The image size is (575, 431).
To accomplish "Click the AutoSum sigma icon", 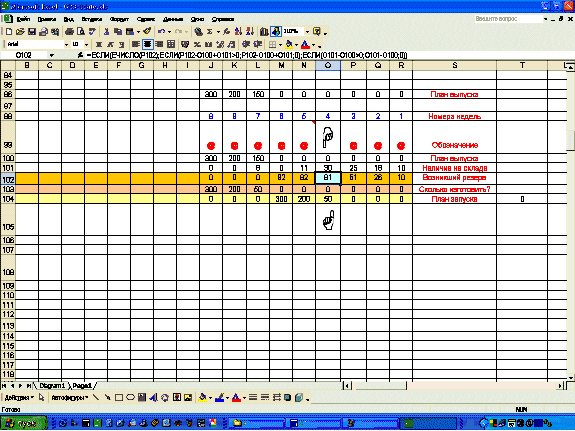I will pyautogui.click(x=210, y=32).
